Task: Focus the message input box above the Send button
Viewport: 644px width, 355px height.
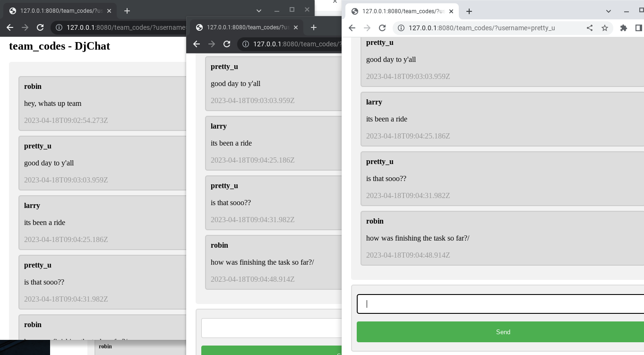Action: [500, 304]
